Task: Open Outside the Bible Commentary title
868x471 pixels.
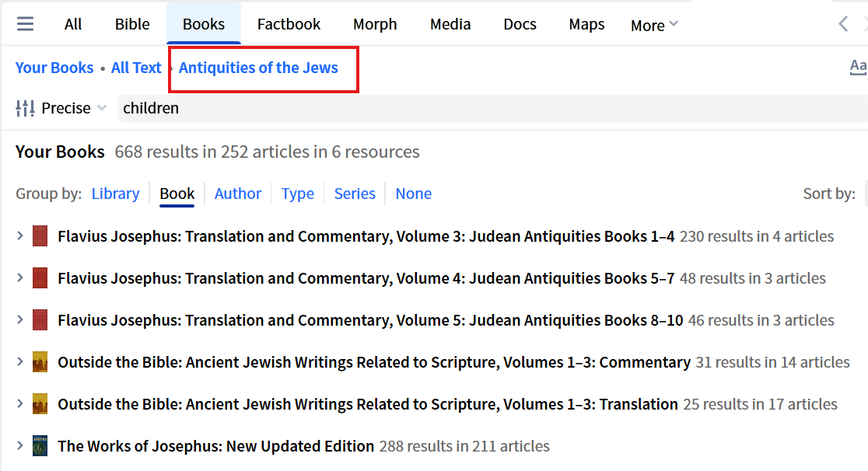Action: (x=374, y=362)
